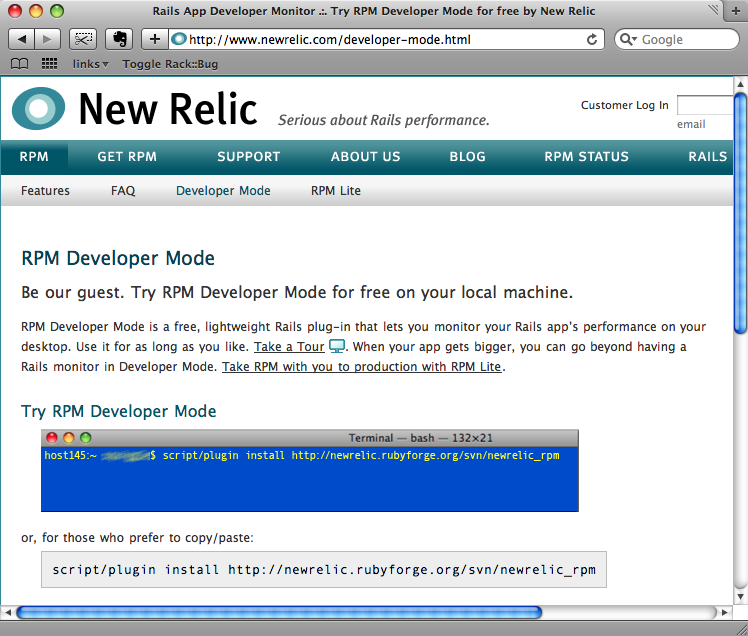
Task: Focus the URL address field
Action: [x=384, y=39]
